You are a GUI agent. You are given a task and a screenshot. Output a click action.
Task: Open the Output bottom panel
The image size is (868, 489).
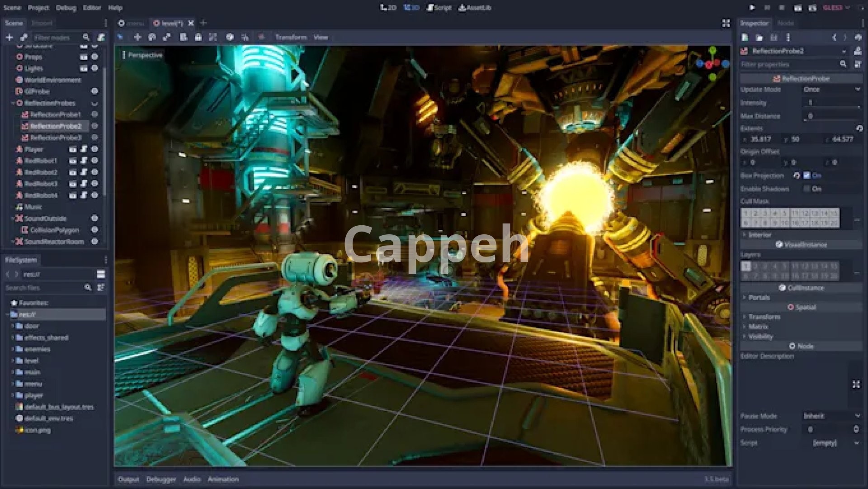point(128,479)
